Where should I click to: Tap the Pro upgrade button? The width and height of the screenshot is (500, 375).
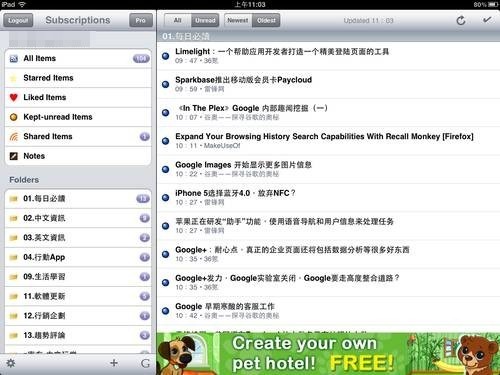pos(140,20)
